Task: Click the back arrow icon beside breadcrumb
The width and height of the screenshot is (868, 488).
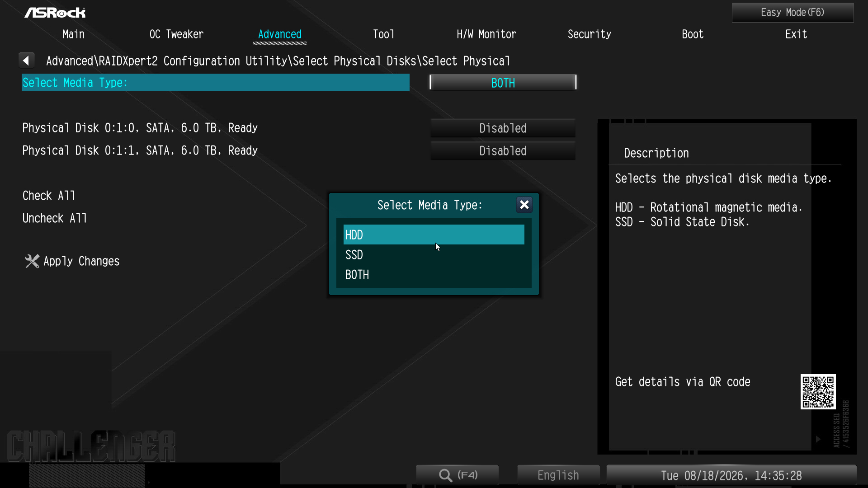Action: 27,60
